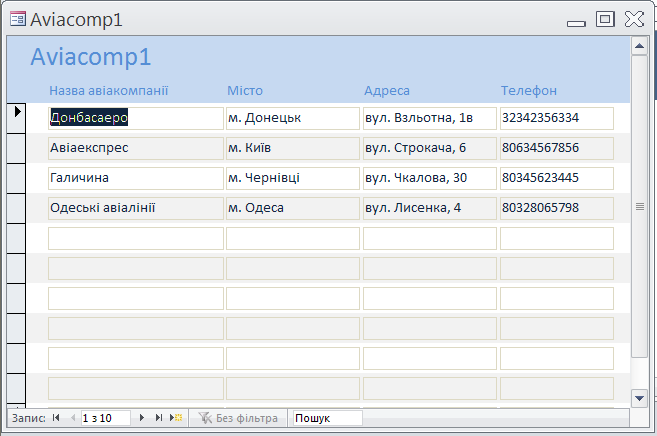Create new blank record button
Viewport: 657px width, 436px height.
pos(176,418)
